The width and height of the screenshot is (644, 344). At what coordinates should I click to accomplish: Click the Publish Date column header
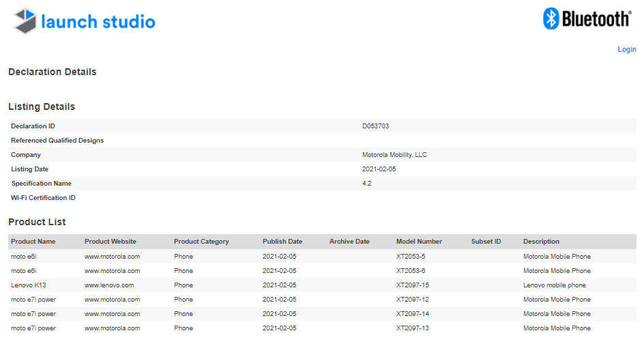[282, 242]
